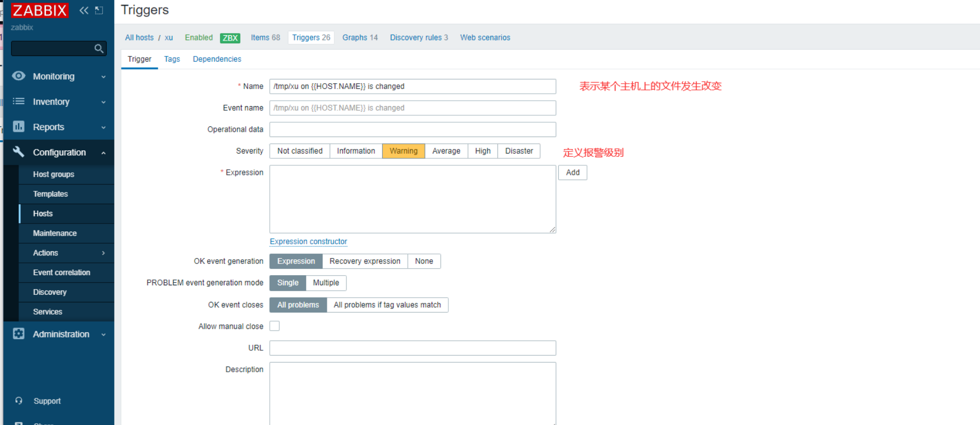Select Expression for OK event generation
980x425 pixels.
(296, 261)
